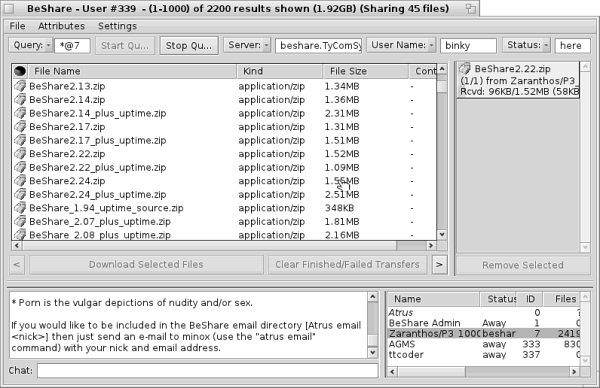Screen dimensions: 600x388
Task: Click the file icon for BeShare_1.94_uptime_source.zip
Action: point(20,208)
